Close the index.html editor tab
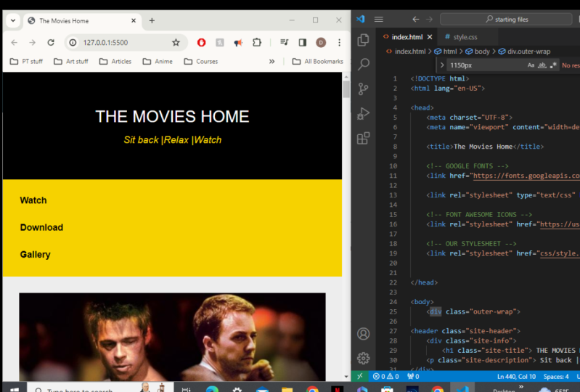This screenshot has width=580, height=392. (x=430, y=37)
